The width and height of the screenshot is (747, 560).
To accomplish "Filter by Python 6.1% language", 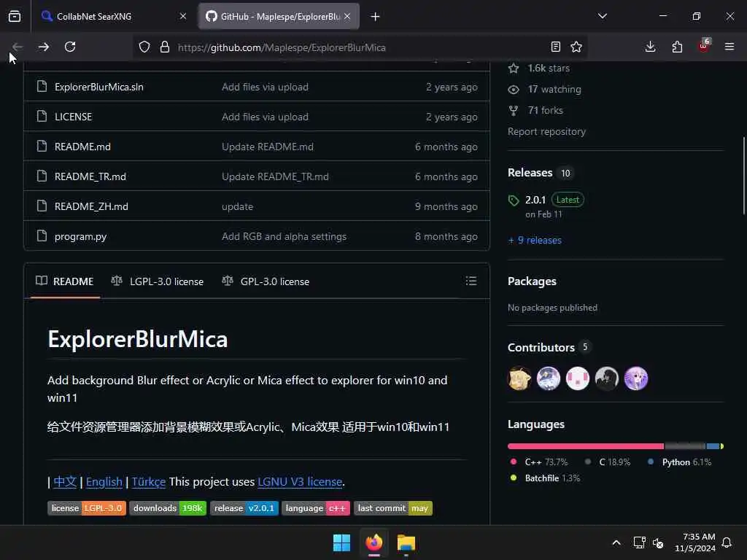I will [679, 462].
